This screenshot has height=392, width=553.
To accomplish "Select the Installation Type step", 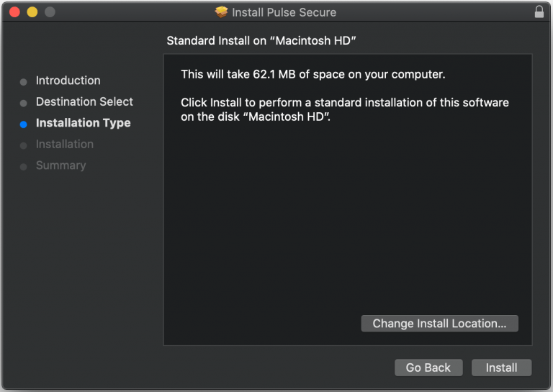I will tap(83, 123).
